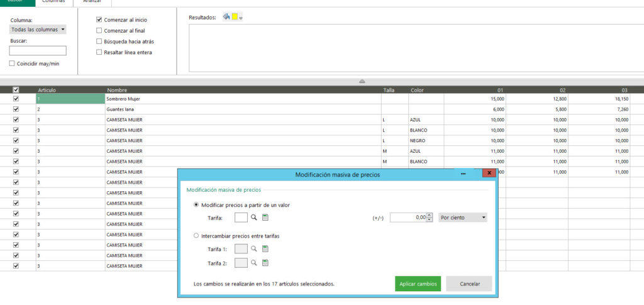644x305 pixels.
Task: Select Intercambiar precios entre tarifas
Action: tap(196, 236)
